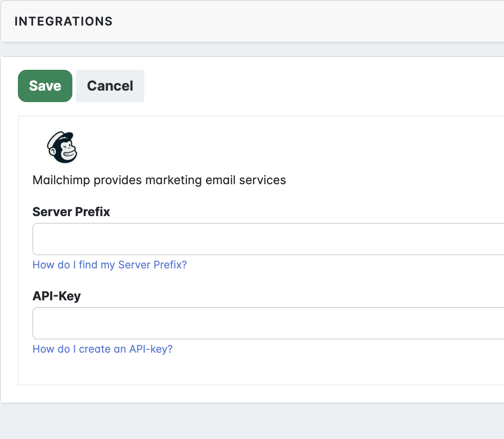Click the Freddie chimp mascot image
Screen dimensions: 504x439
62,147
